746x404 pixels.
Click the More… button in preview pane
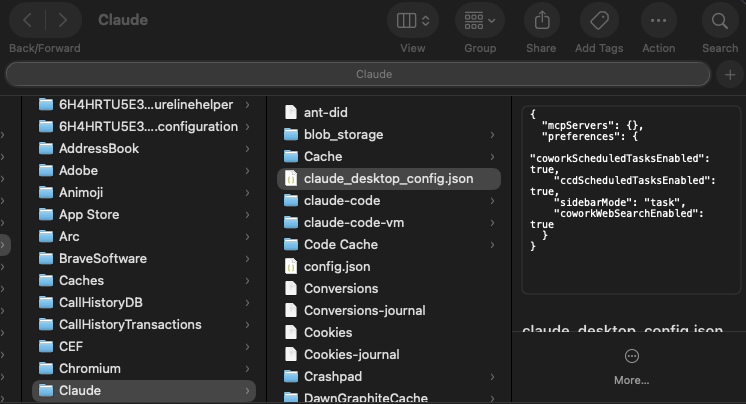click(x=631, y=367)
